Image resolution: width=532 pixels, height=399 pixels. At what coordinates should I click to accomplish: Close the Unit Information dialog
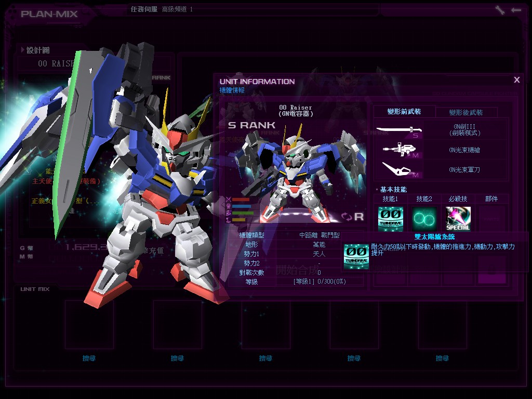click(x=517, y=79)
